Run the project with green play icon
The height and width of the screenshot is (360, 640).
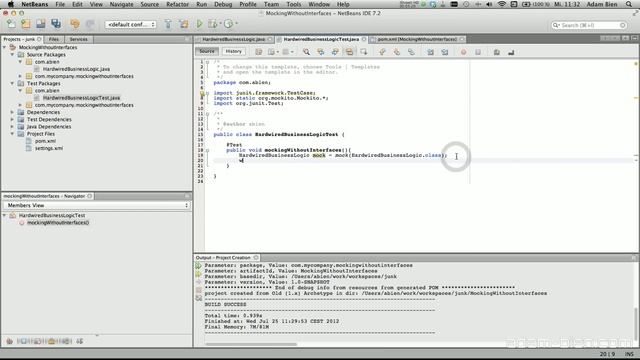(200, 24)
